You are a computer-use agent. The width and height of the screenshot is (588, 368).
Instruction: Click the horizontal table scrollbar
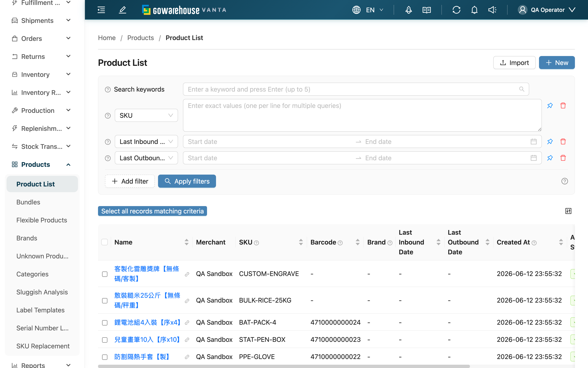coord(284,366)
